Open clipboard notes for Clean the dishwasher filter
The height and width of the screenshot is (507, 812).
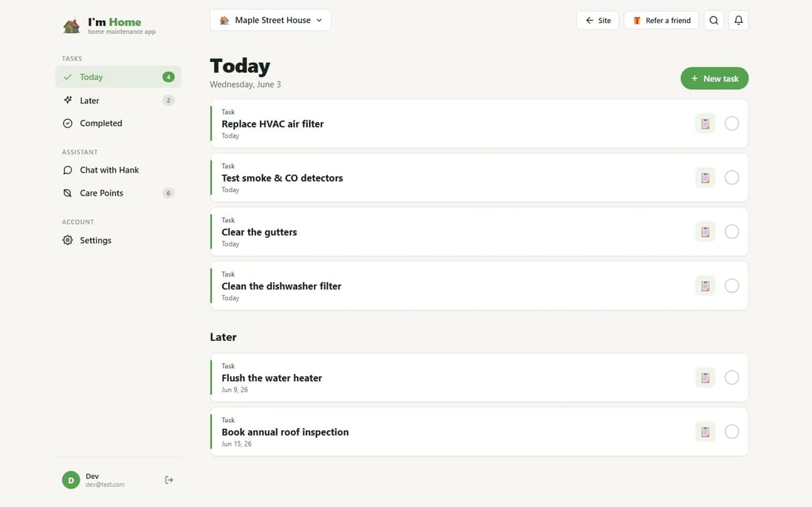point(705,286)
